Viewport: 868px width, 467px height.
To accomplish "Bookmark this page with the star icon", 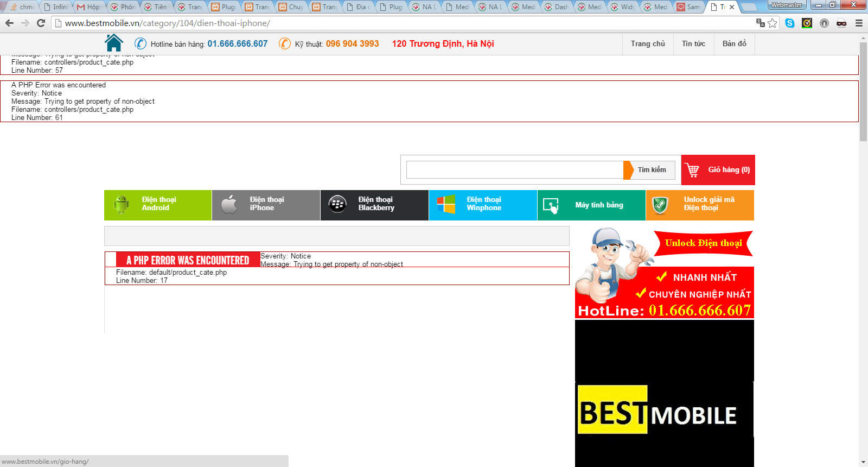I will (x=773, y=23).
